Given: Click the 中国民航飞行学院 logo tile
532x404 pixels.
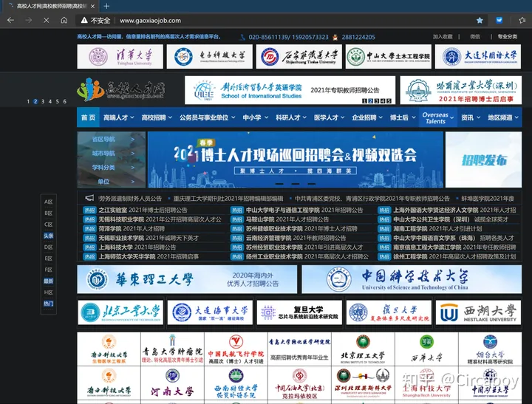Looking at the screenshot, I should [x=236, y=349].
